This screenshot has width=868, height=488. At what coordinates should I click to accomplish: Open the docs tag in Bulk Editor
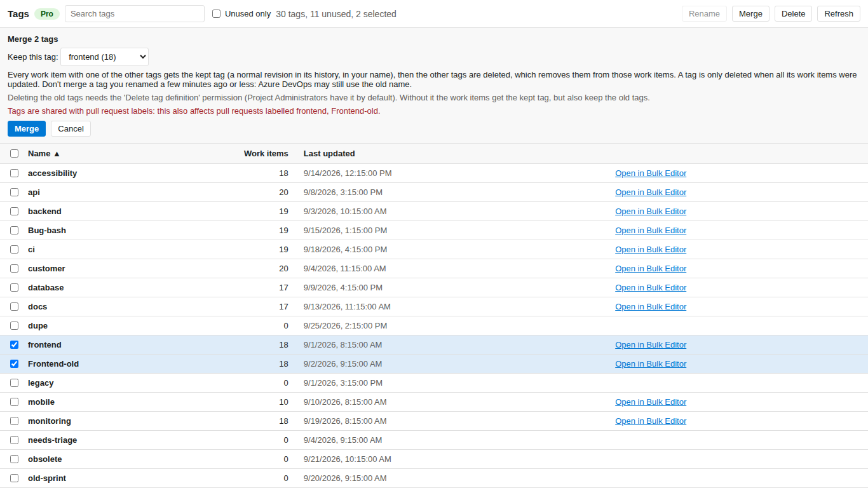click(651, 307)
